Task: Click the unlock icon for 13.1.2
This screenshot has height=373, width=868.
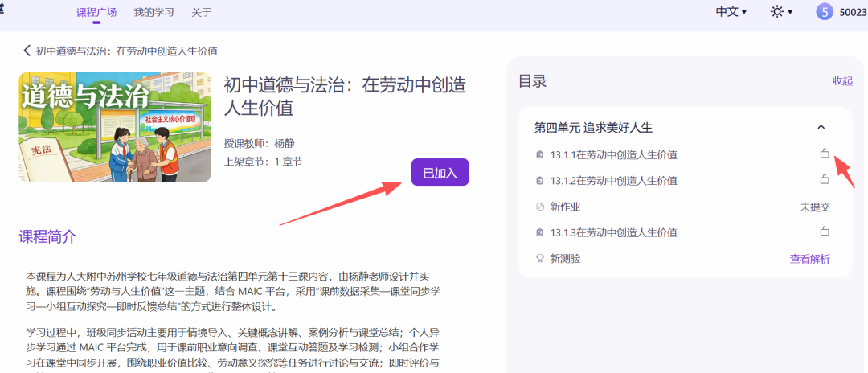Action: tap(825, 180)
